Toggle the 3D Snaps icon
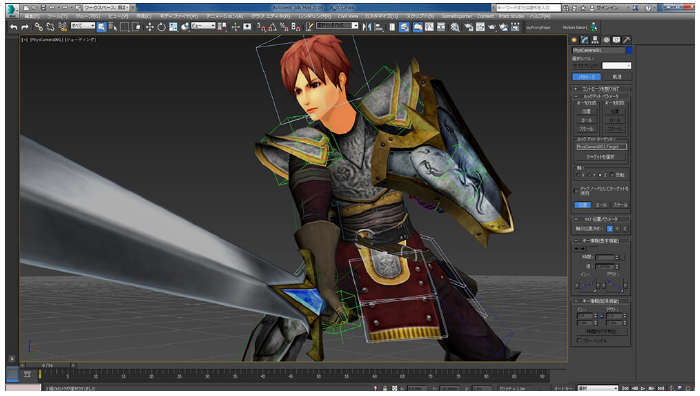Image resolution: width=700 pixels, height=396 pixels. point(261,27)
